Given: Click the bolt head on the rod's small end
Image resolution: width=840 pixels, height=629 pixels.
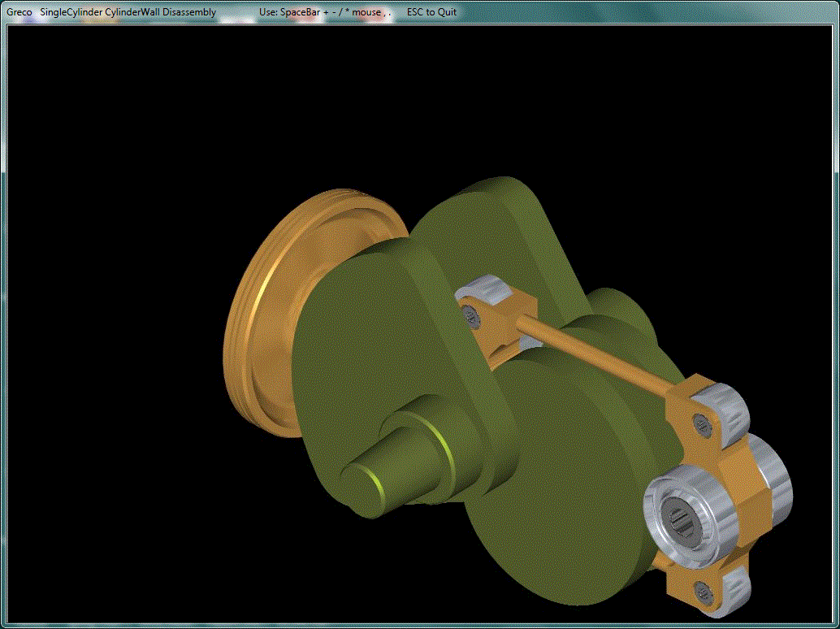Looking at the screenshot, I should pyautogui.click(x=471, y=316).
